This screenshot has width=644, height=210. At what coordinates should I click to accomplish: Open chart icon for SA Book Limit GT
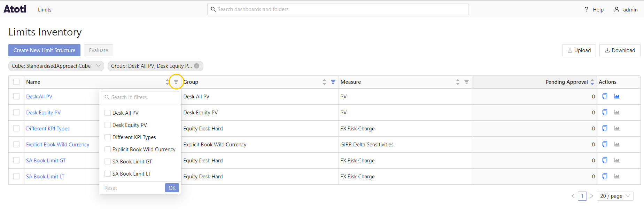pyautogui.click(x=617, y=160)
